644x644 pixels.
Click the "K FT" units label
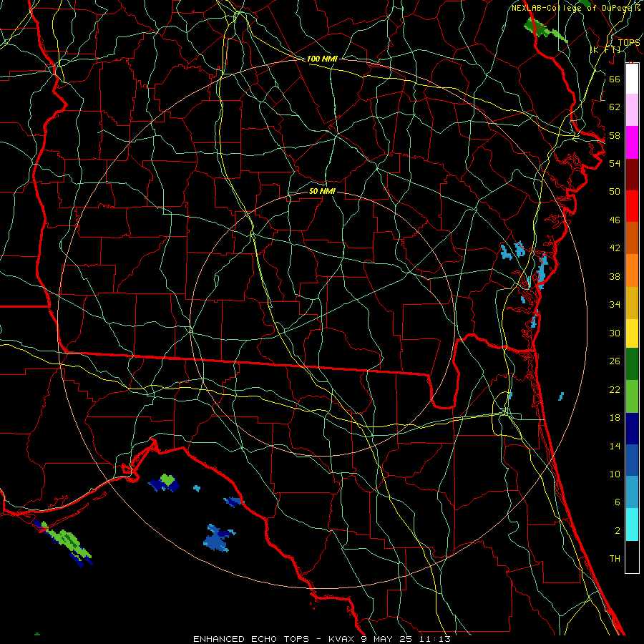pyautogui.click(x=605, y=49)
